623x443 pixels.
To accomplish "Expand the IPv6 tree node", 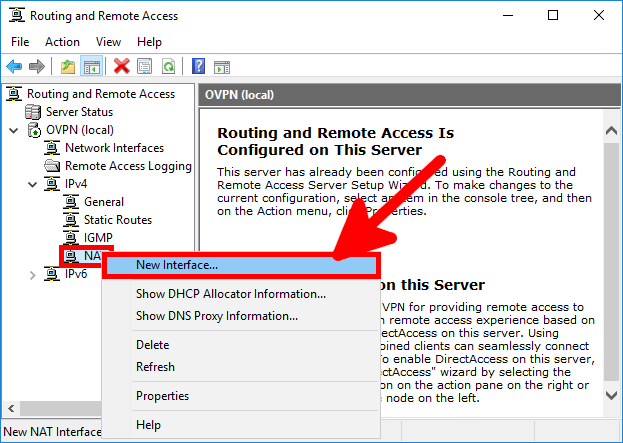I will 33,274.
